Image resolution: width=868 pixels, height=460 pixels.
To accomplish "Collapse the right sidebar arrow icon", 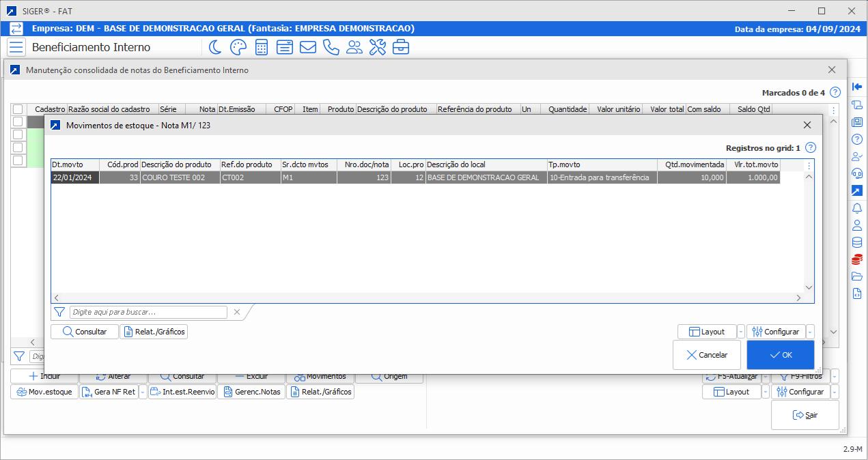I will (x=857, y=87).
